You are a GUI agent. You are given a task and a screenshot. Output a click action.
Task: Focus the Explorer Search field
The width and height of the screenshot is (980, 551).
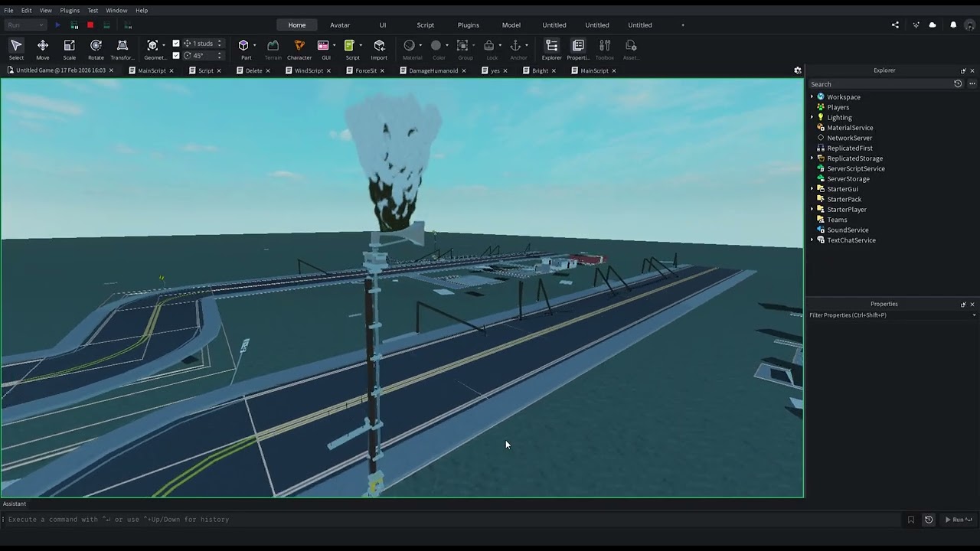click(879, 84)
